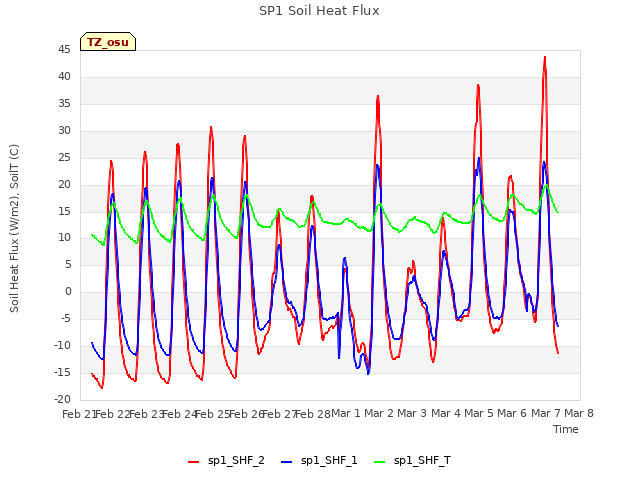This screenshot has width=640, height=480.
Task: Click the 40 y-axis tick label
Action: (64, 77)
